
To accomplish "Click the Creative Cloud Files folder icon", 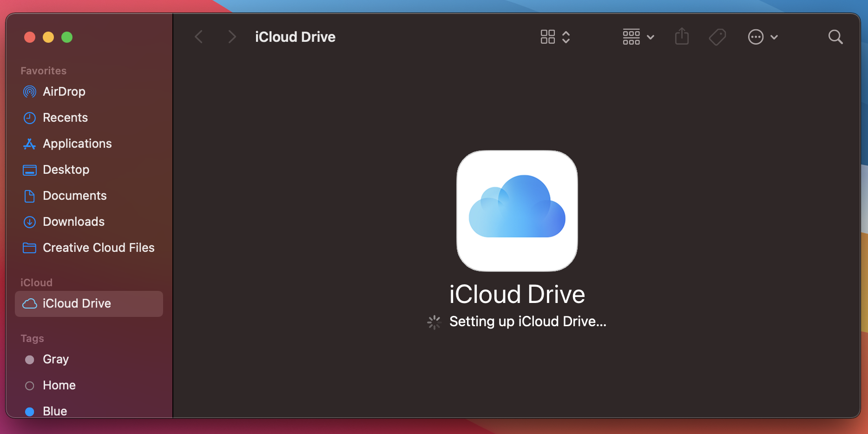I will pyautogui.click(x=30, y=248).
